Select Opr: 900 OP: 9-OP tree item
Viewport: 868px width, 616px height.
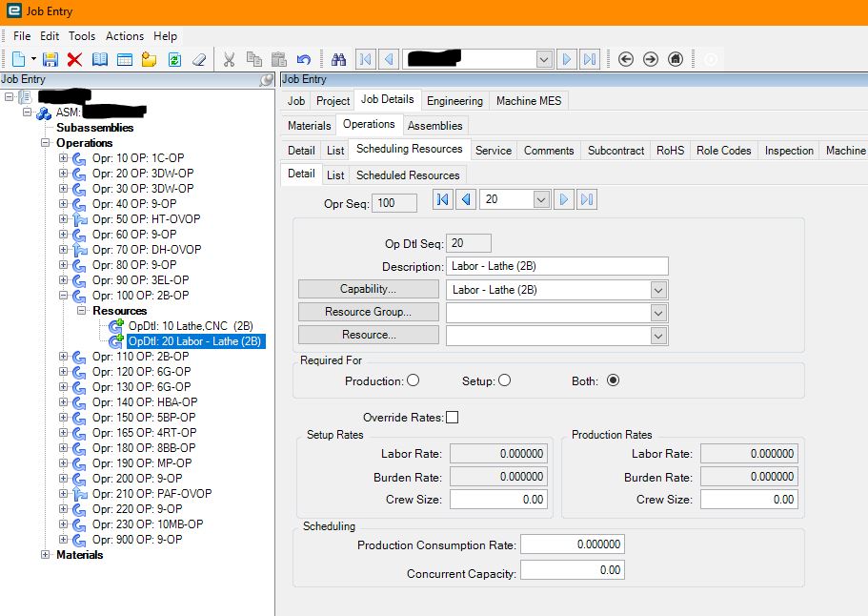[x=137, y=540]
